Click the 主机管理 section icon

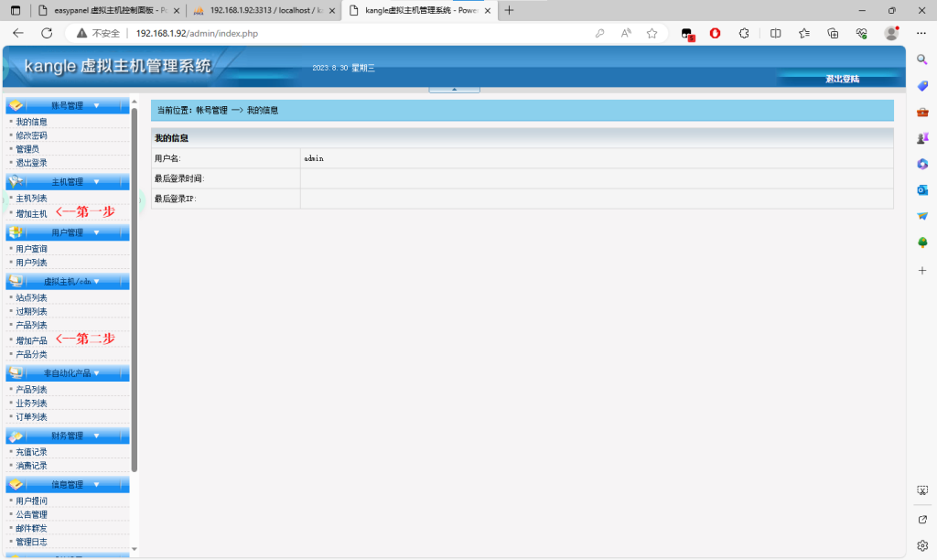pos(16,181)
